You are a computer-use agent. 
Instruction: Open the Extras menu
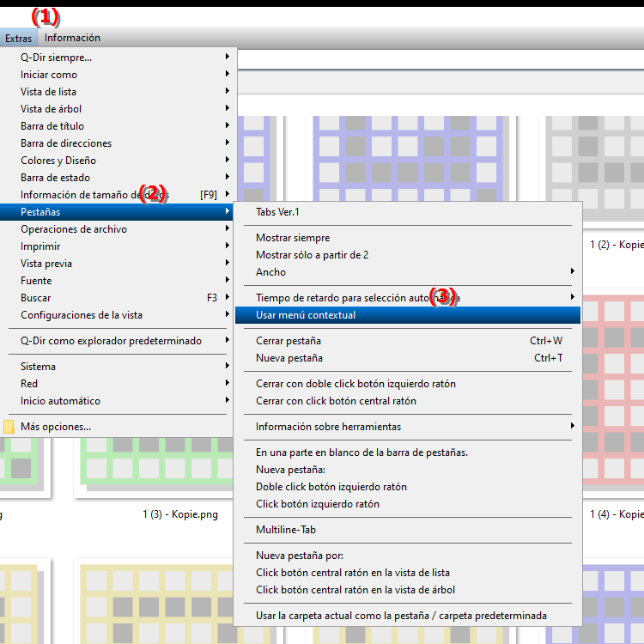(x=19, y=38)
